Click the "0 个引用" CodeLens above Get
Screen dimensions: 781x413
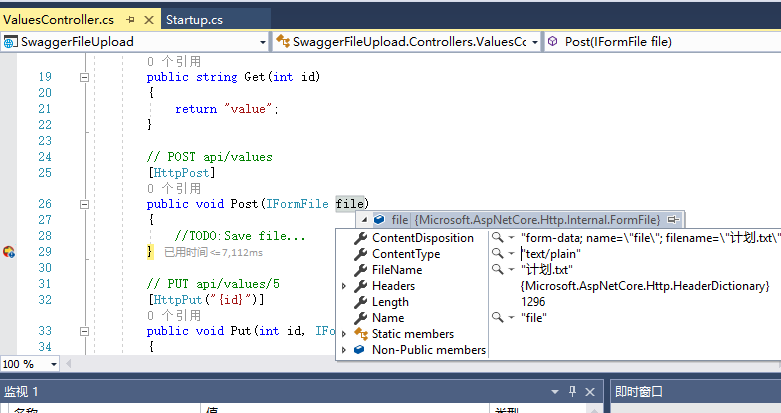tap(174, 62)
